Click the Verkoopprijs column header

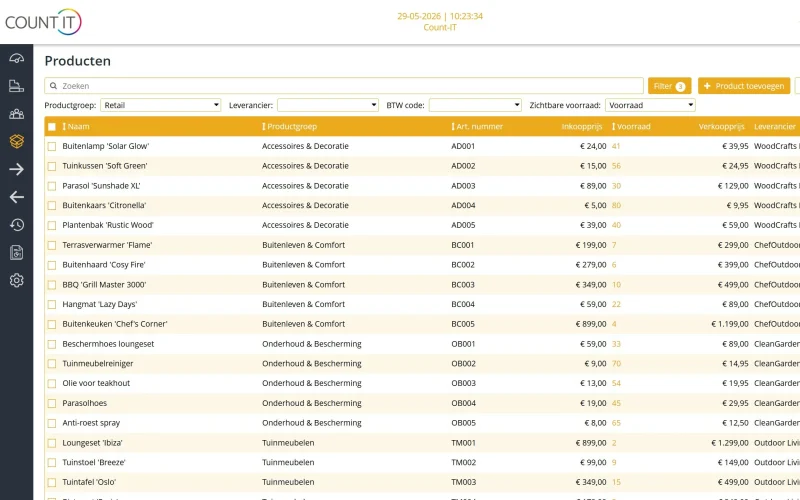(721, 127)
